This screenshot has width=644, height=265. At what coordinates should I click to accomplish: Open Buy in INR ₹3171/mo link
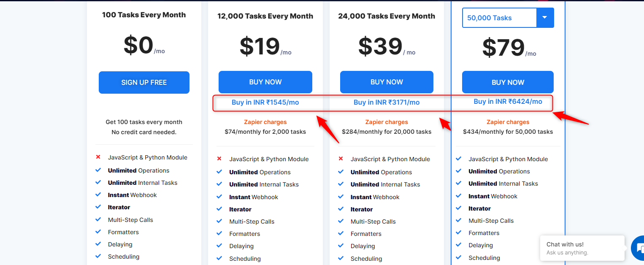387,102
